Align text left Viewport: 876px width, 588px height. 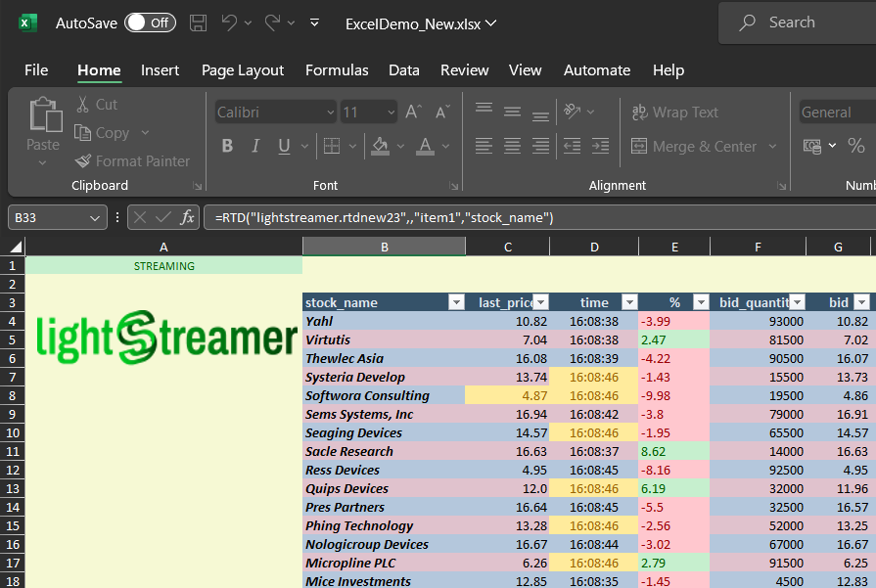pyautogui.click(x=484, y=146)
